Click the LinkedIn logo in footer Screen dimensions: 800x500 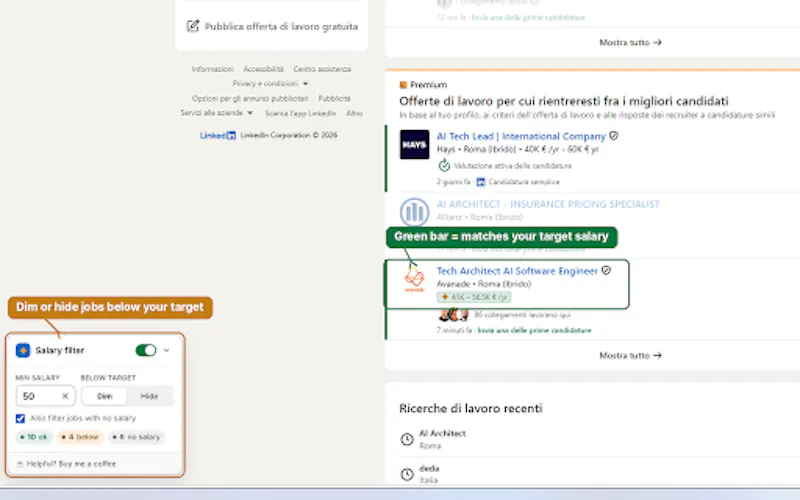[218, 135]
